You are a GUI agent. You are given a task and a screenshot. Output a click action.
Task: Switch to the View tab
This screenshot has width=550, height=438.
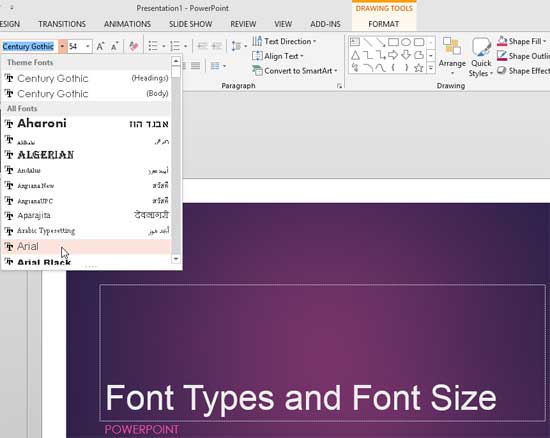(283, 24)
